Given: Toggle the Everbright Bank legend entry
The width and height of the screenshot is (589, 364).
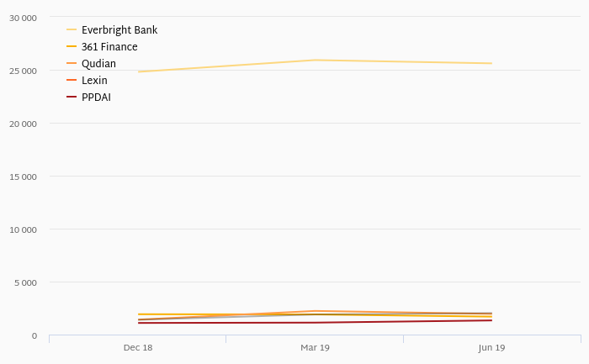Looking at the screenshot, I should tap(112, 30).
